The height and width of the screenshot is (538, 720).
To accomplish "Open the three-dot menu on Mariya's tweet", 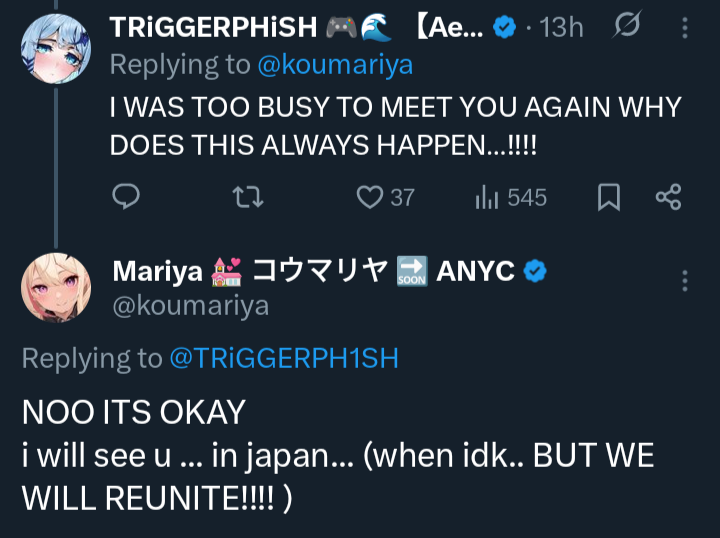I will (x=685, y=280).
